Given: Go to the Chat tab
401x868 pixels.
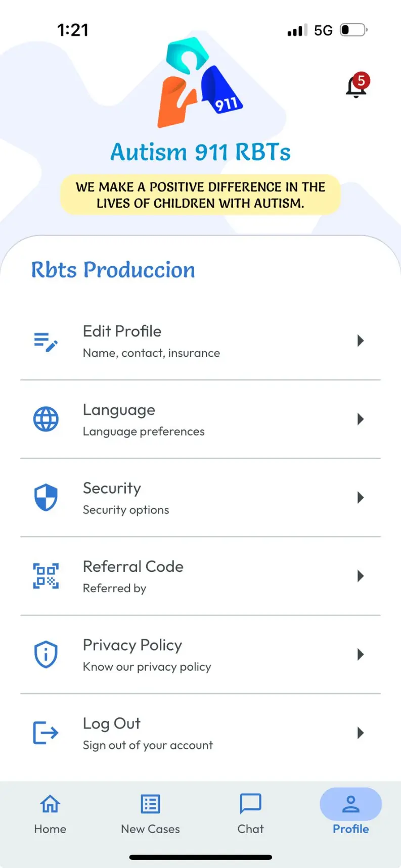Looking at the screenshot, I should 250,813.
